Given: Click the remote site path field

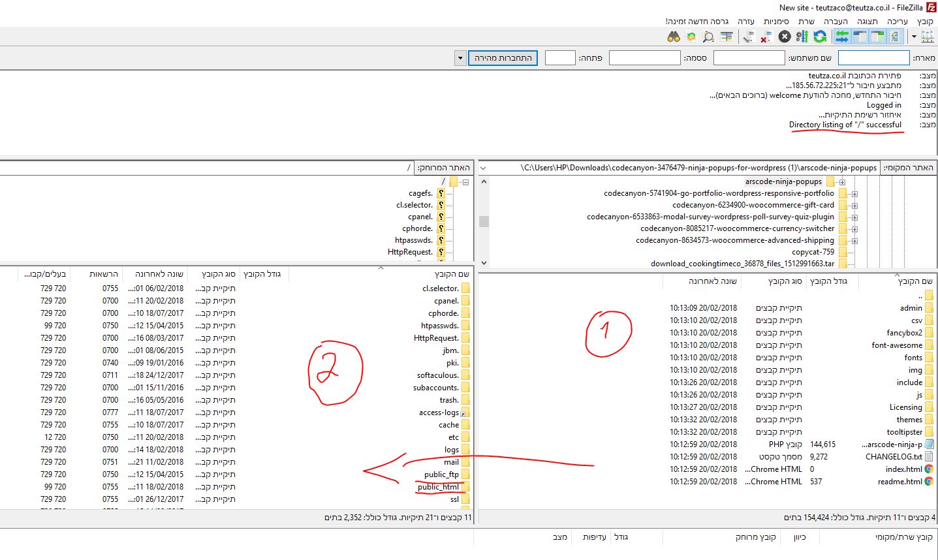Looking at the screenshot, I should point(208,168).
